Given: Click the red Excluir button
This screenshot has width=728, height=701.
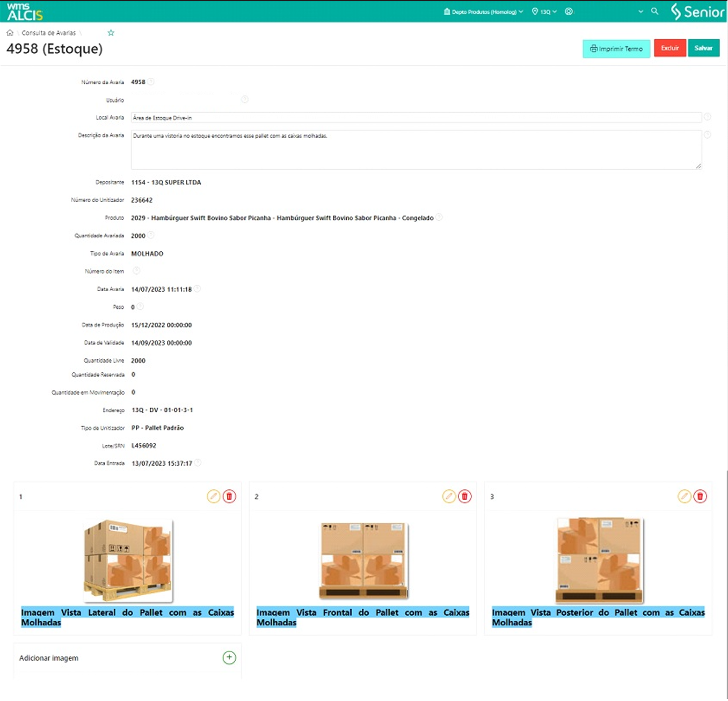Looking at the screenshot, I should (670, 48).
